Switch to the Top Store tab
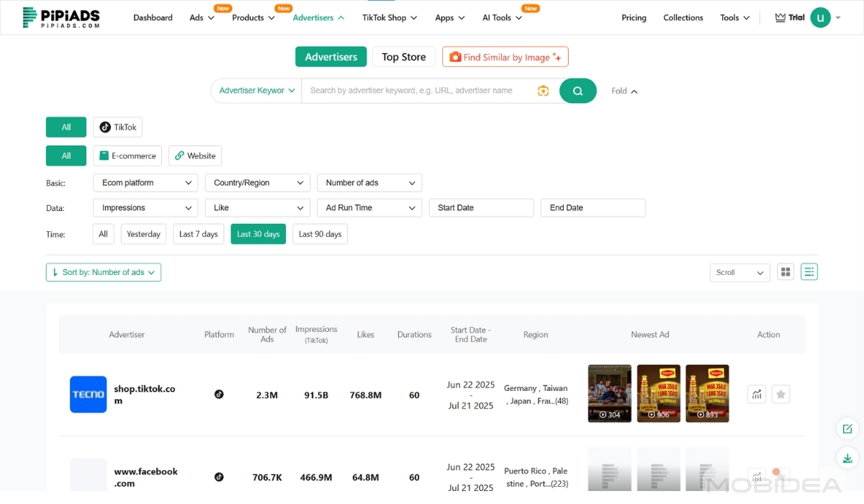The image size is (864, 504). (404, 57)
